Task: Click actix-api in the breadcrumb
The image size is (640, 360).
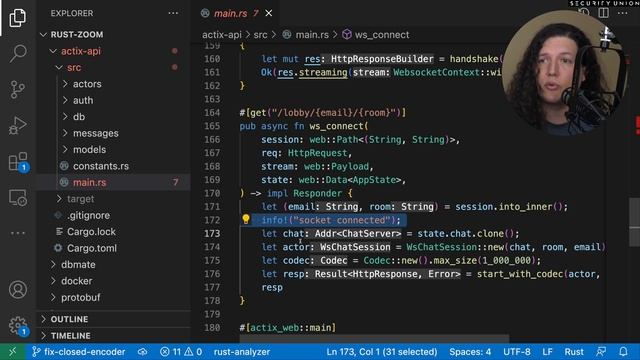Action: click(x=222, y=35)
